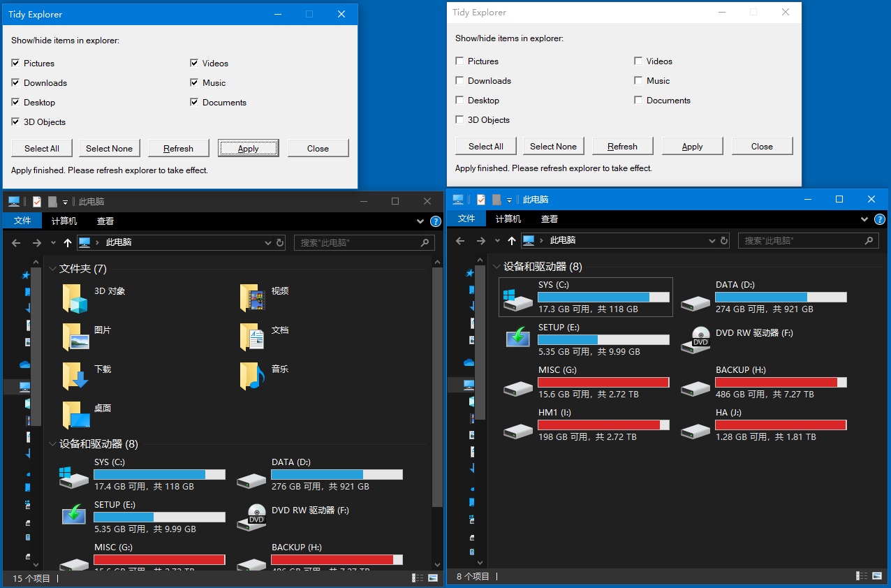Open quick access toolbar dropdown in right explorer
Image resolution: width=891 pixels, height=588 pixels.
[509, 200]
